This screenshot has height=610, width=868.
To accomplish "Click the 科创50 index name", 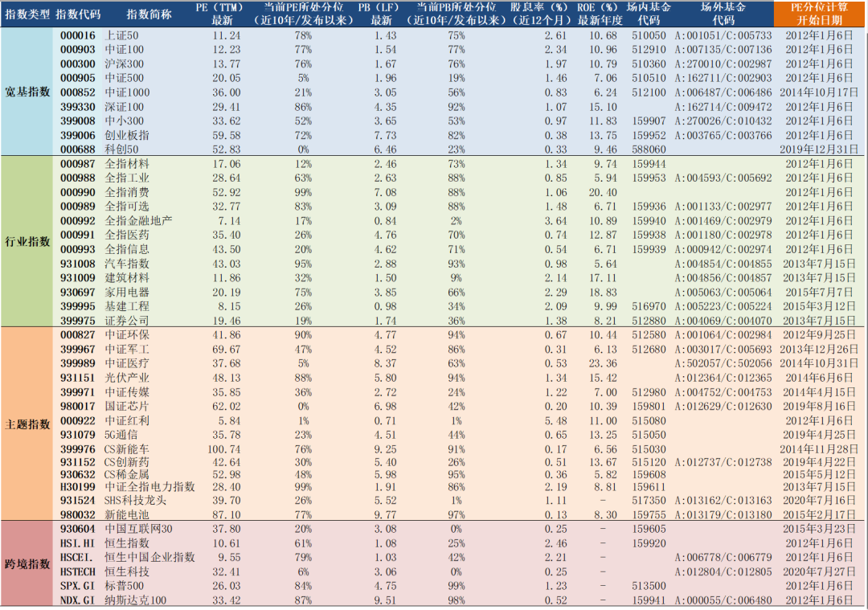I will (121, 149).
